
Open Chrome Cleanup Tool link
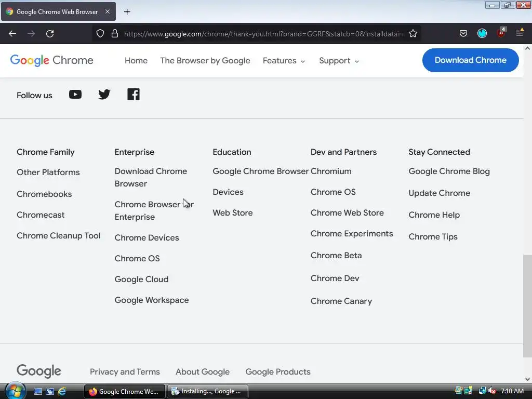58,235
